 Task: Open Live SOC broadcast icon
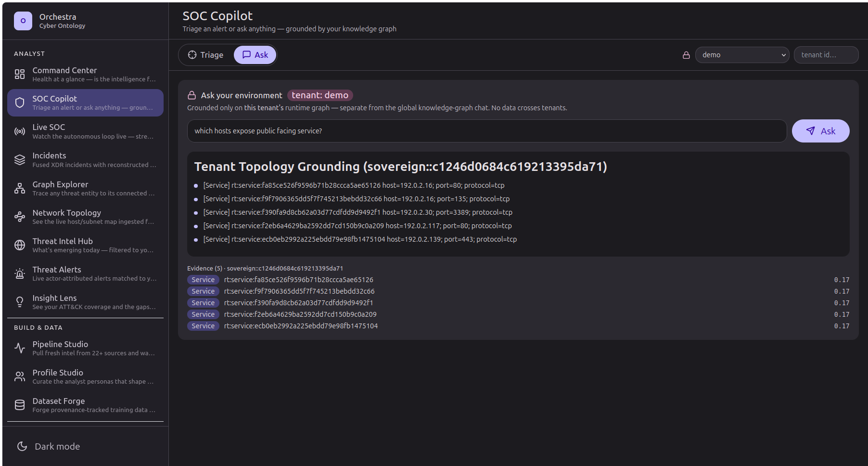coord(20,131)
